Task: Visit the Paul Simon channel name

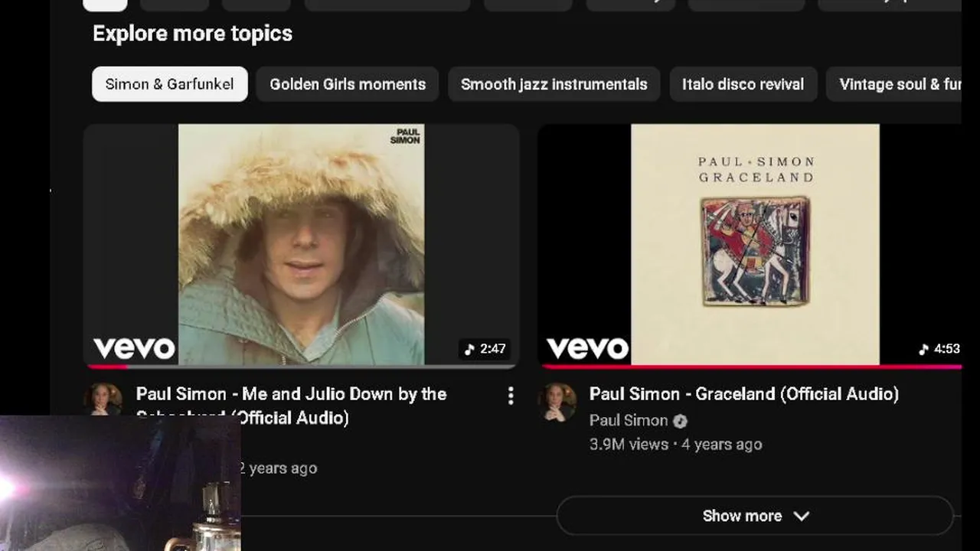Action: (x=629, y=420)
